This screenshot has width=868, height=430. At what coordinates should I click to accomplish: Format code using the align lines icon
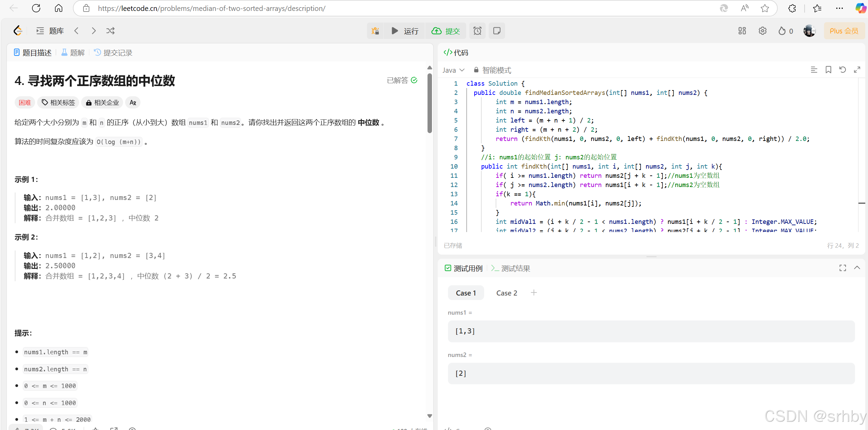[x=814, y=70]
